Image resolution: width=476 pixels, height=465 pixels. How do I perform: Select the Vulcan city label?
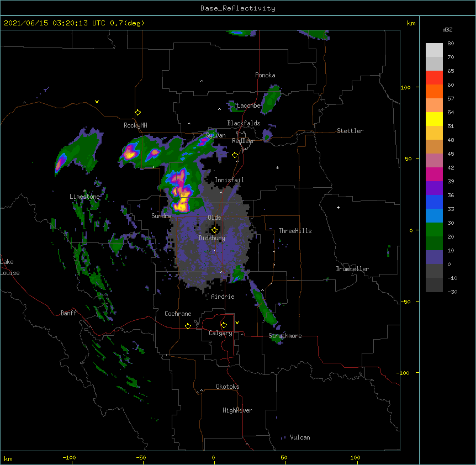300,437
